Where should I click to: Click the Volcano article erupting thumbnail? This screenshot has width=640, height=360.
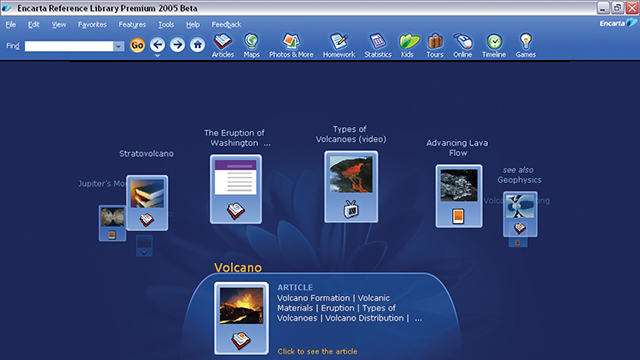click(242, 306)
